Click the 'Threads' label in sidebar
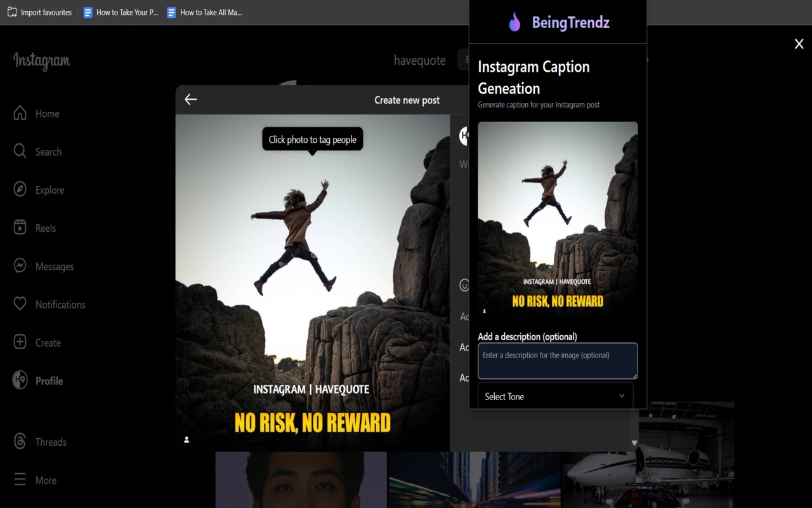Screen dimensions: 812x508 (x=51, y=442)
